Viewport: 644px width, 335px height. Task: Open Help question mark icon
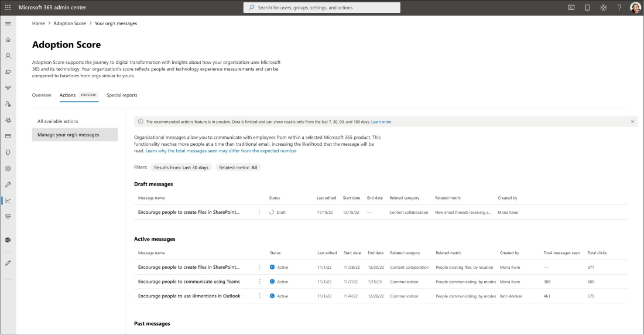tap(619, 8)
